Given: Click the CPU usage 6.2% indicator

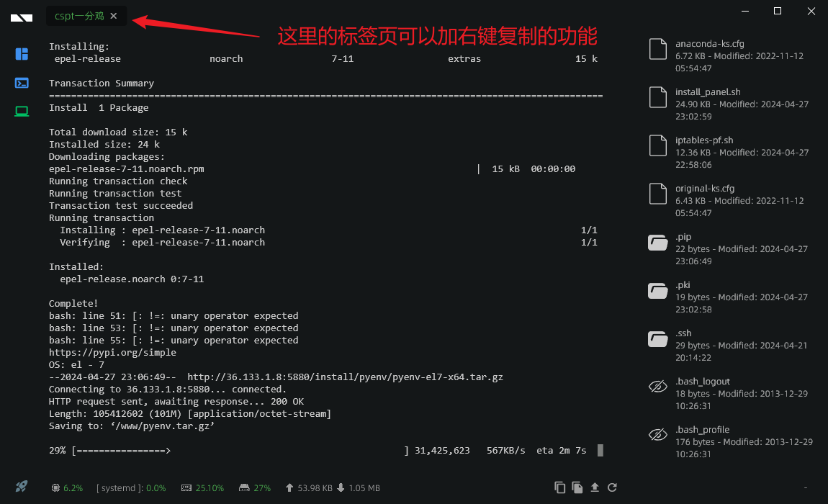Looking at the screenshot, I should click(x=67, y=488).
